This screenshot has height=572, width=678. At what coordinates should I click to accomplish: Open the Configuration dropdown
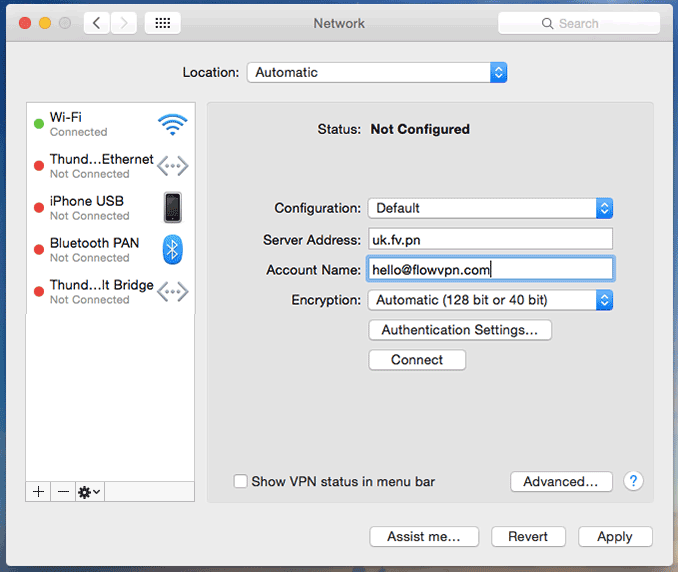pos(490,208)
